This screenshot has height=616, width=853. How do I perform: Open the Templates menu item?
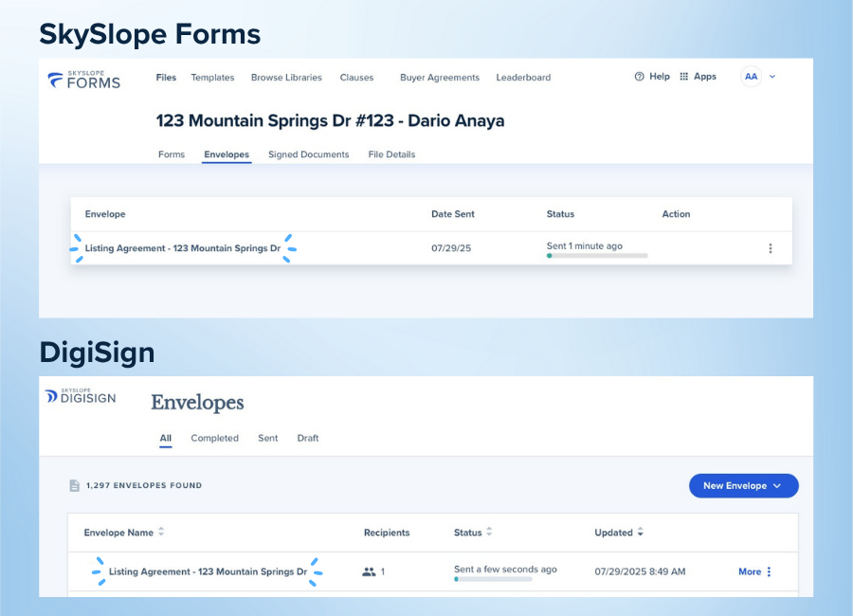click(x=212, y=78)
